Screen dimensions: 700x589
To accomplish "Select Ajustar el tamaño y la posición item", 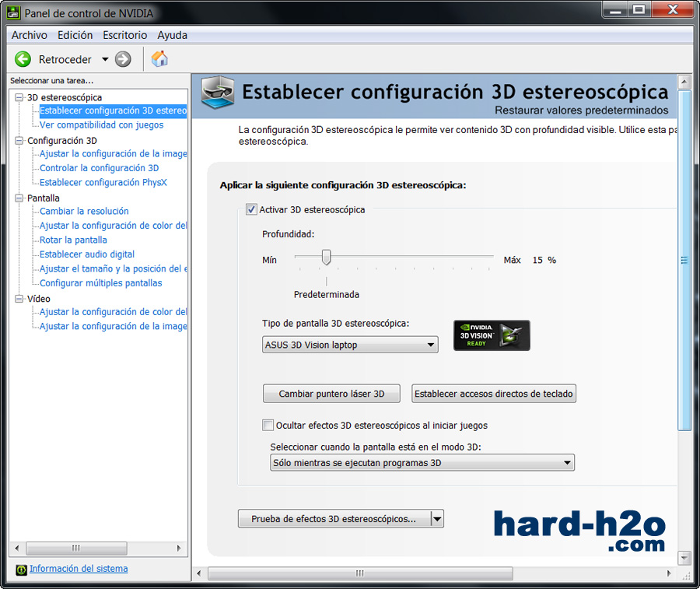I will coord(114,268).
